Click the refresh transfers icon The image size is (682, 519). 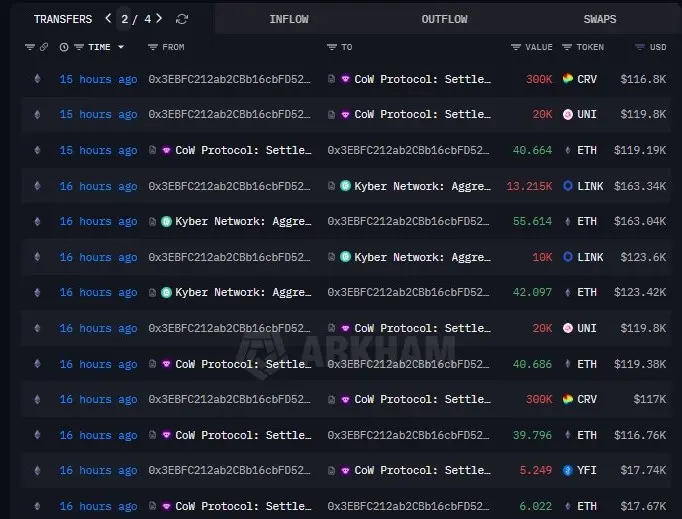[181, 19]
